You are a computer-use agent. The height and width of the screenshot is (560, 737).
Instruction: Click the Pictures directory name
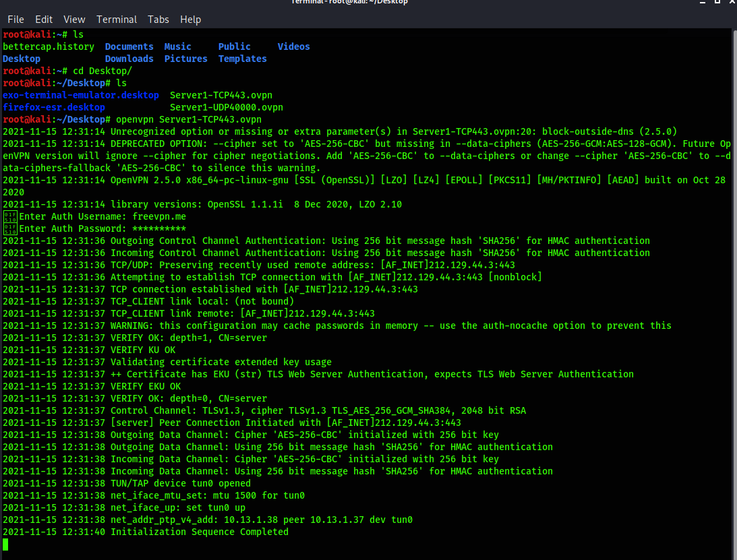[185, 59]
